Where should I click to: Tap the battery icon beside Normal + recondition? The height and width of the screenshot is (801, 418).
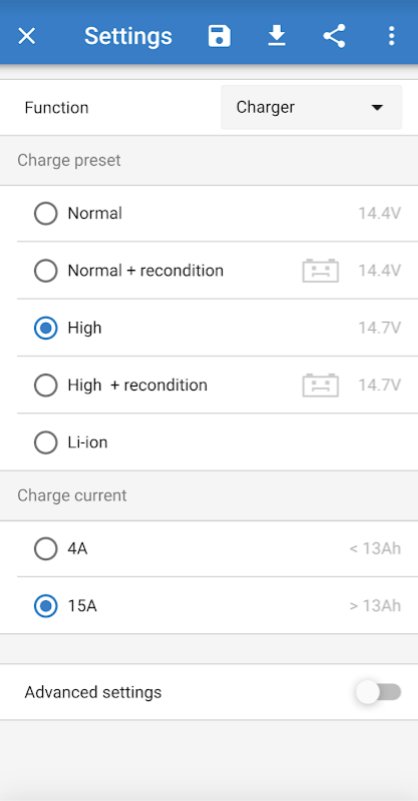coord(320,270)
